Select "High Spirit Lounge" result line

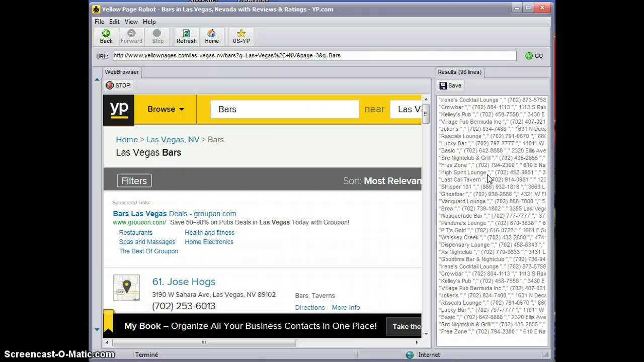pyautogui.click(x=492, y=172)
